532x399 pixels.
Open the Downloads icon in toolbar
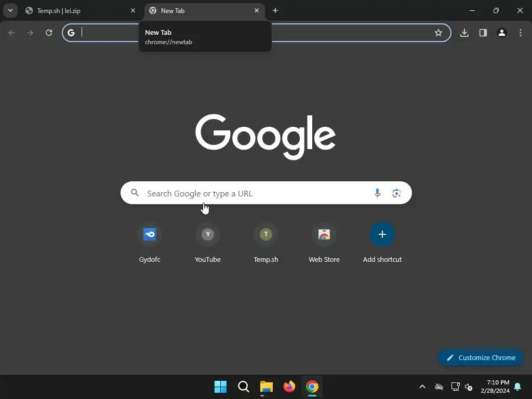pos(464,33)
